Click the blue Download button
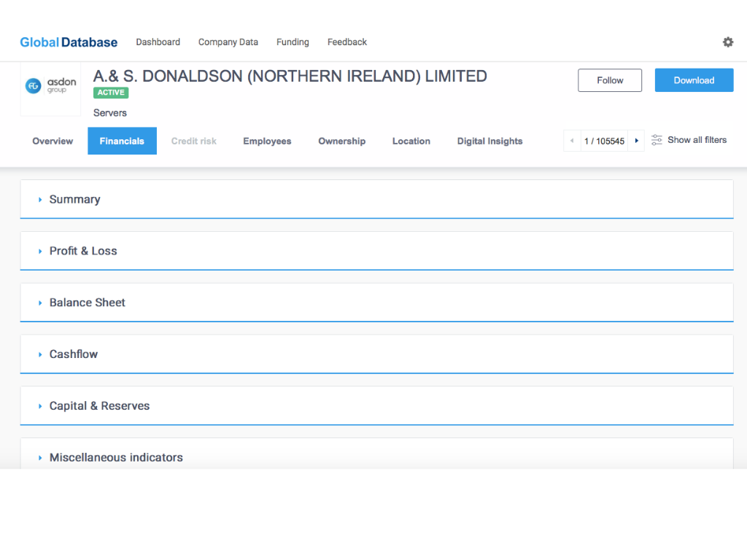Image resolution: width=747 pixels, height=560 pixels. [x=693, y=80]
